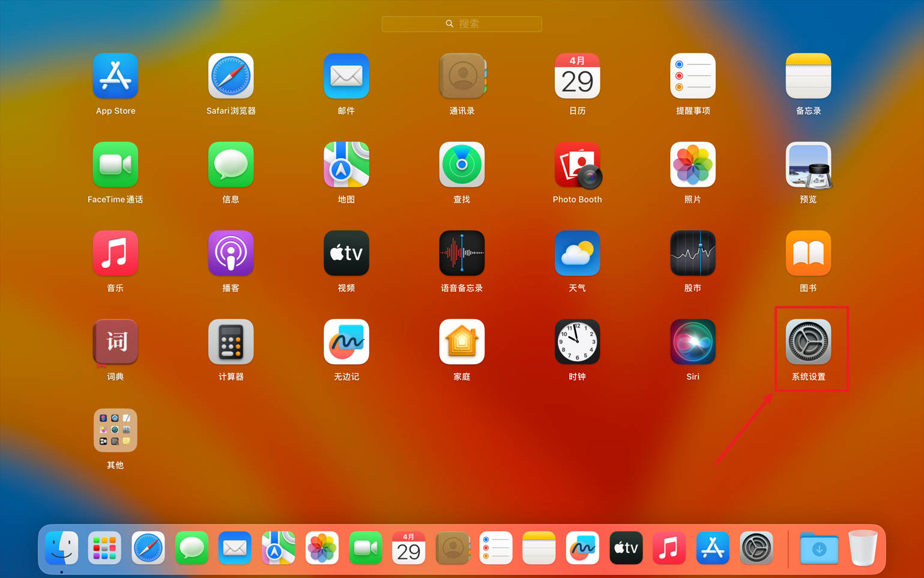The height and width of the screenshot is (578, 924).
Task: Expand the 其他 folder in Launchpad
Action: 115,430
